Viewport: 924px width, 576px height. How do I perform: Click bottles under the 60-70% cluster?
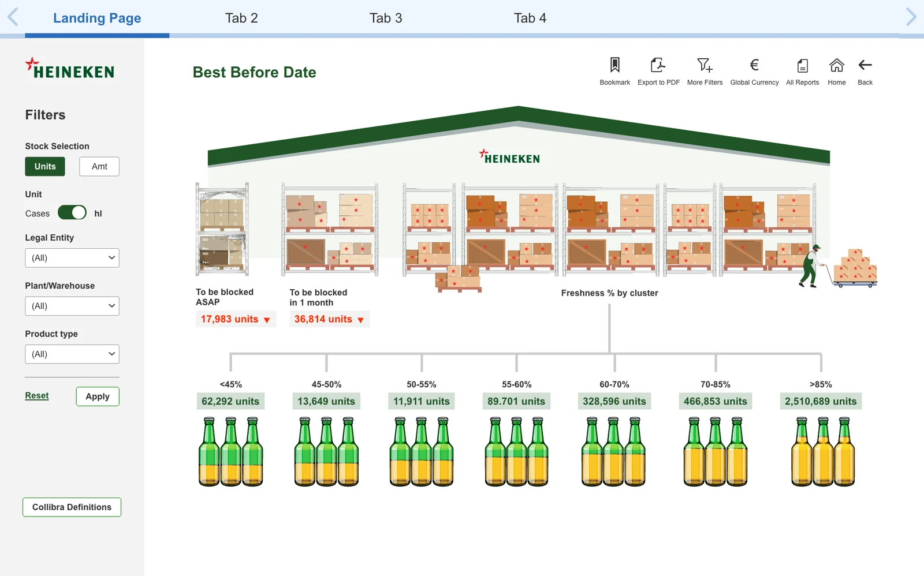tap(613, 451)
